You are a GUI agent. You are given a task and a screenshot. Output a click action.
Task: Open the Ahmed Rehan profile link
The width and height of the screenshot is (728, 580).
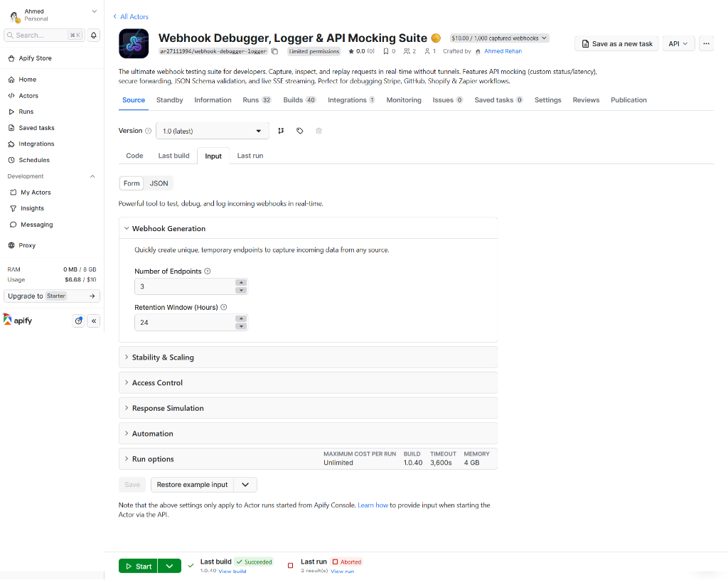[x=503, y=51]
